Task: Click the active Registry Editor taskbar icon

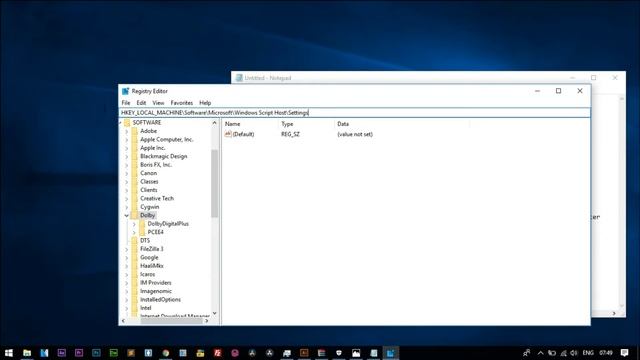Action: pyautogui.click(x=391, y=353)
